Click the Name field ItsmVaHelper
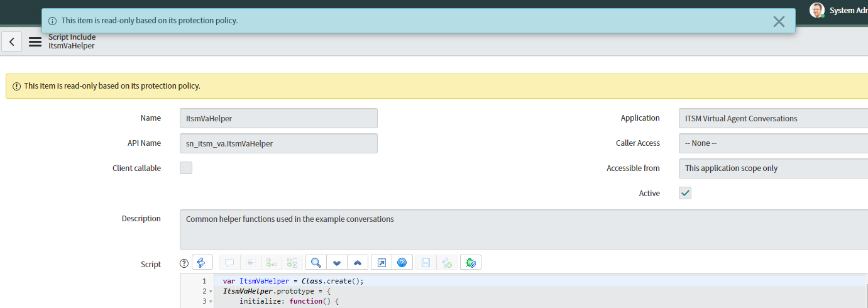 coord(278,118)
